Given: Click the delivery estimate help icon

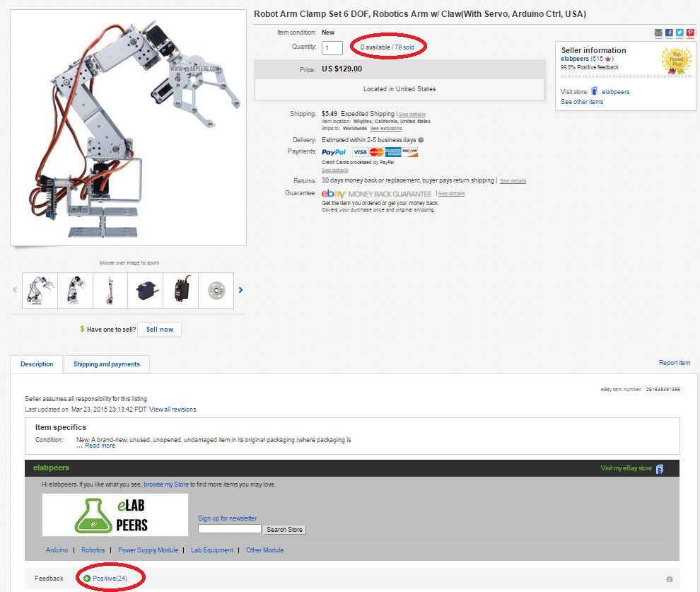Looking at the screenshot, I should point(421,140).
